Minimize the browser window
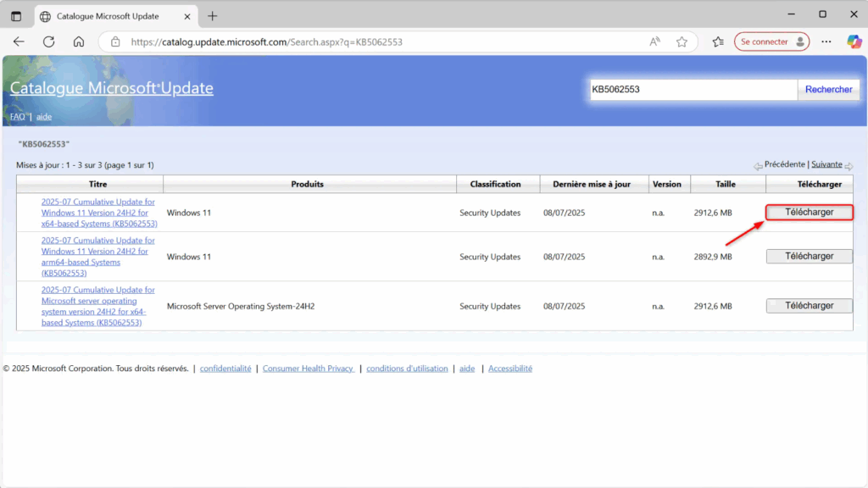Screen dimensions: 868x488 [792, 14]
